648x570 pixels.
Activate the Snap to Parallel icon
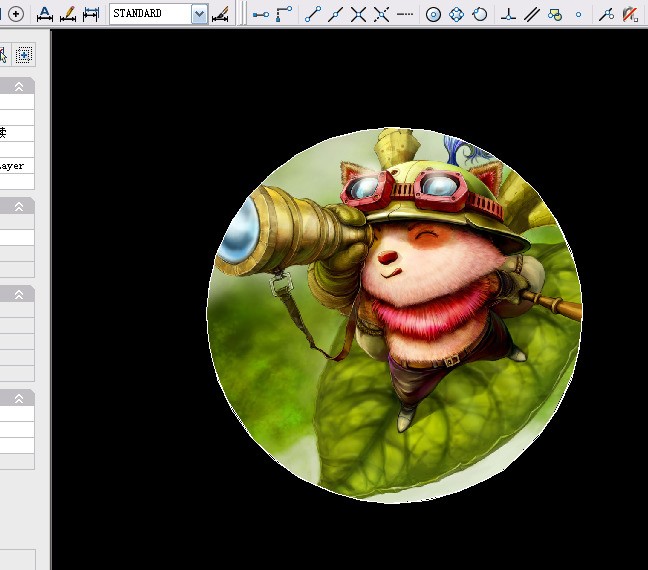tap(532, 14)
